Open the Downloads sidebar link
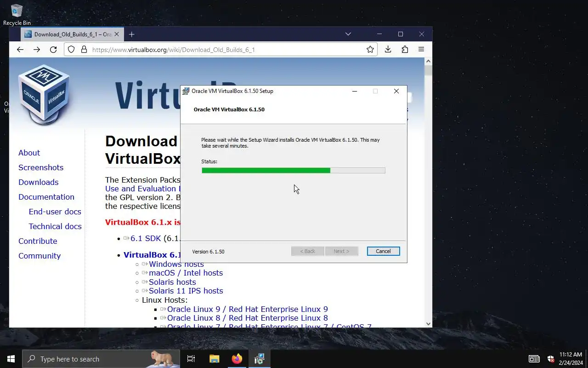This screenshot has height=368, width=588. tap(38, 182)
